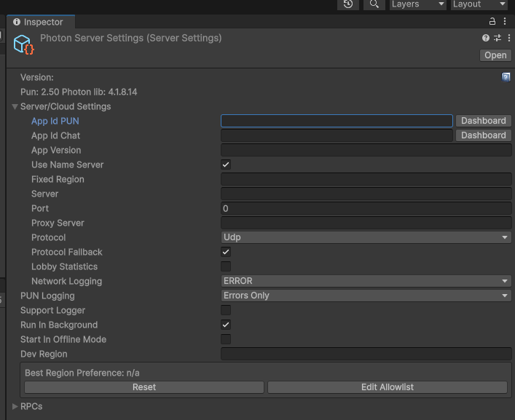Open preset selector sliders icon
The image size is (515, 420).
498,38
